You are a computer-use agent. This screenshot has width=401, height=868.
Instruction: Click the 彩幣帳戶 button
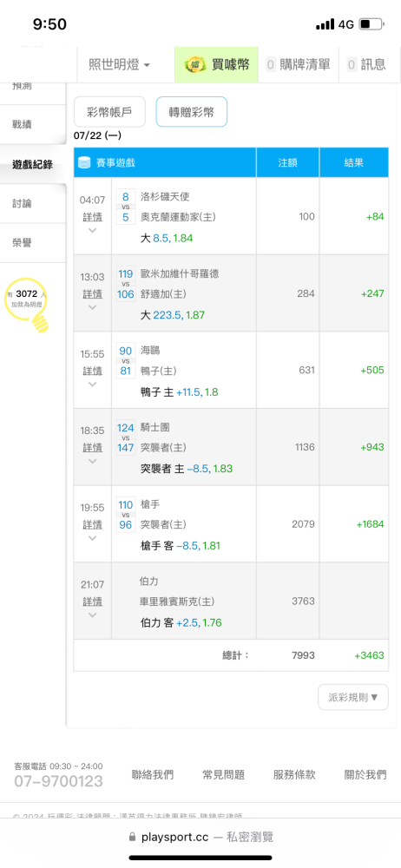109,112
